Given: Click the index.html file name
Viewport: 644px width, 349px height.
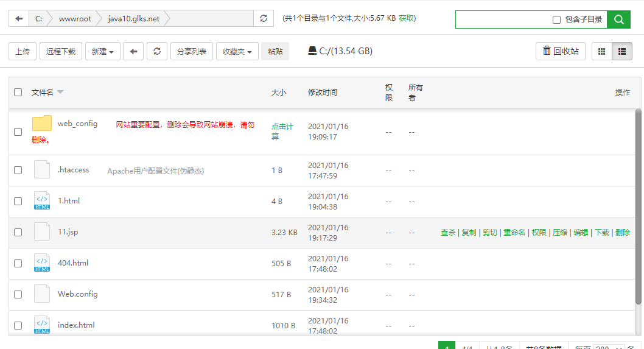Looking at the screenshot, I should tap(76, 325).
